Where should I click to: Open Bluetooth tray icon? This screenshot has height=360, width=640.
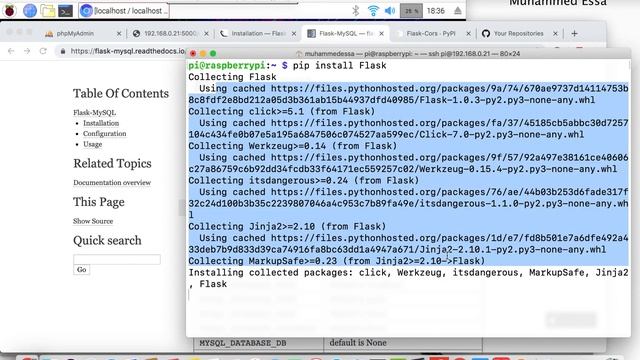tap(356, 11)
